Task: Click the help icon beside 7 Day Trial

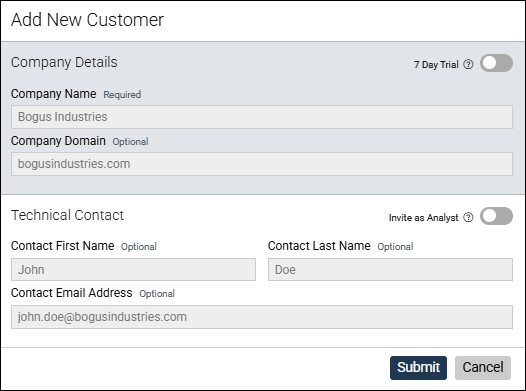Action: pyautogui.click(x=468, y=64)
